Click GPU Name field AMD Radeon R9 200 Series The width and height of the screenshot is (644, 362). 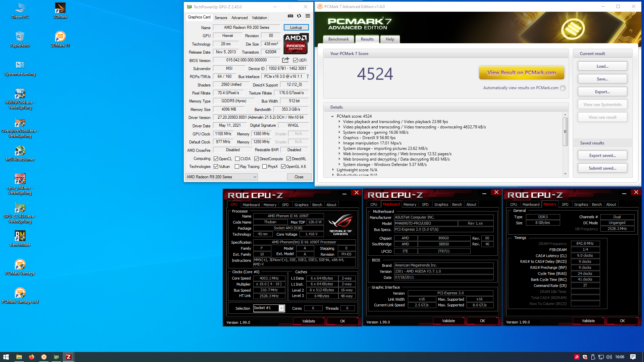point(247,27)
